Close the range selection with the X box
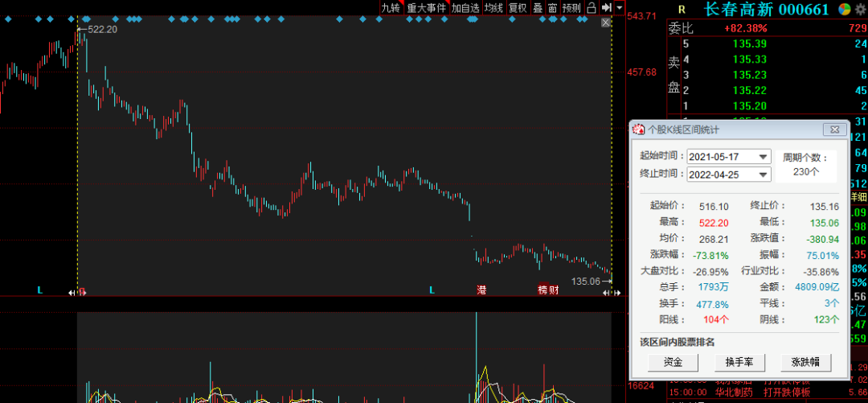 coord(606,23)
